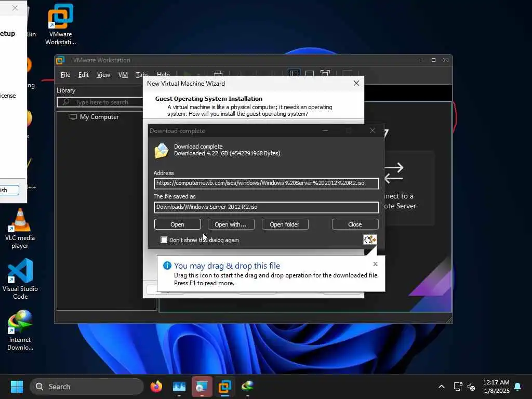
Task: Click the download Address URL field
Action: coord(266,183)
